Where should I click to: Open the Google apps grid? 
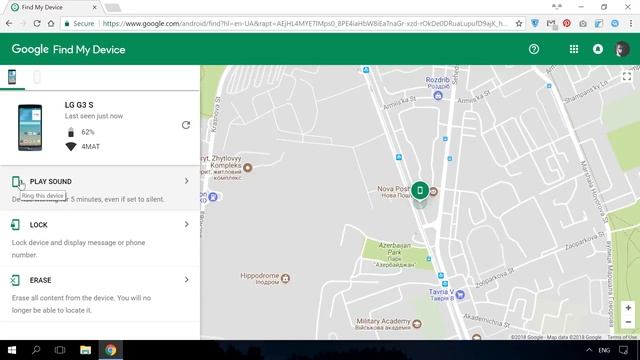574,49
